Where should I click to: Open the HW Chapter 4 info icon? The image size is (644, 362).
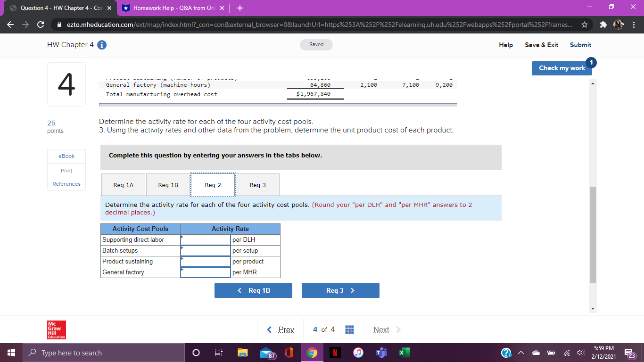pyautogui.click(x=101, y=45)
